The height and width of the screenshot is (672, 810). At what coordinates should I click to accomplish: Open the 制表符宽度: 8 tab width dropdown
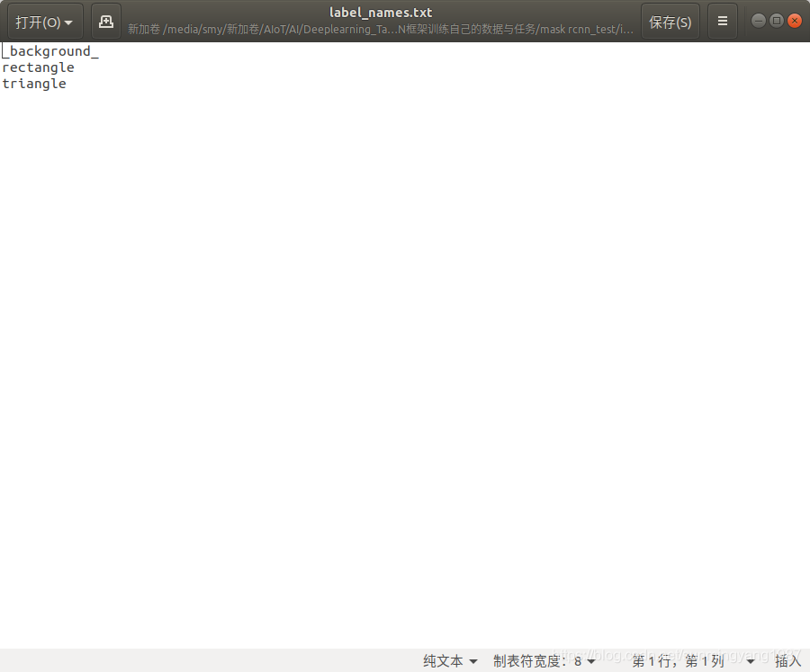point(544,660)
